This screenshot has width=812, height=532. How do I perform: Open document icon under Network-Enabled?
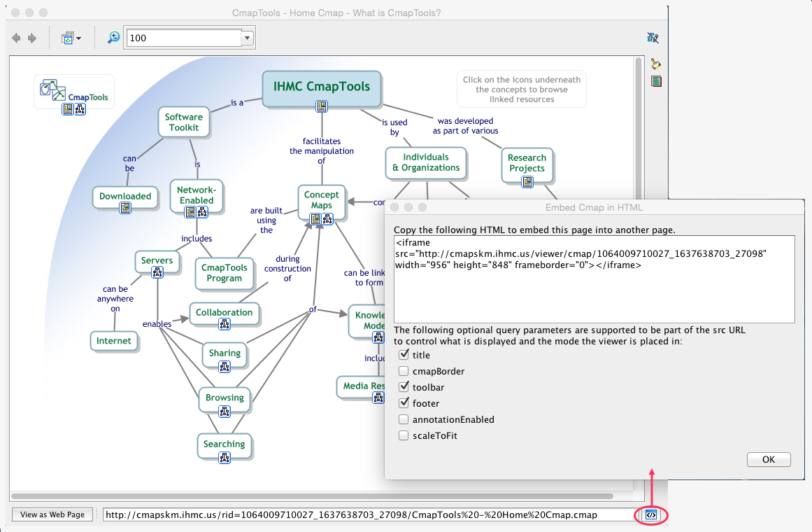click(x=190, y=211)
